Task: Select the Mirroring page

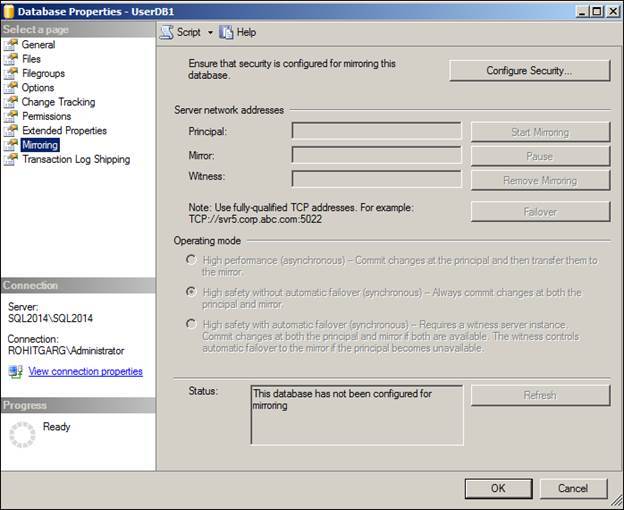Action: (x=40, y=145)
